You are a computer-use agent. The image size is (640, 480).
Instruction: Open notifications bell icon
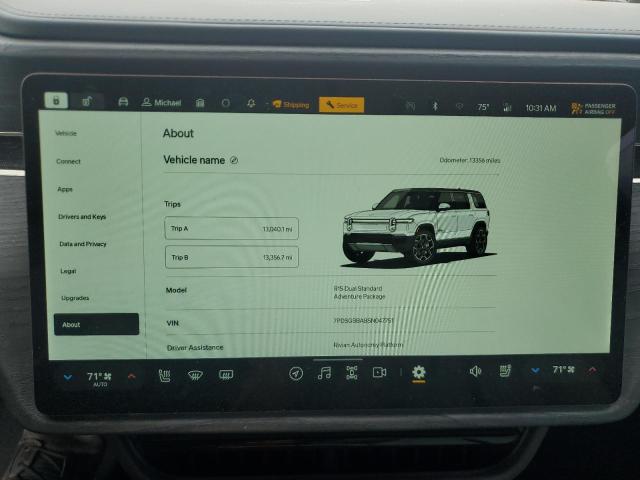coord(251,104)
